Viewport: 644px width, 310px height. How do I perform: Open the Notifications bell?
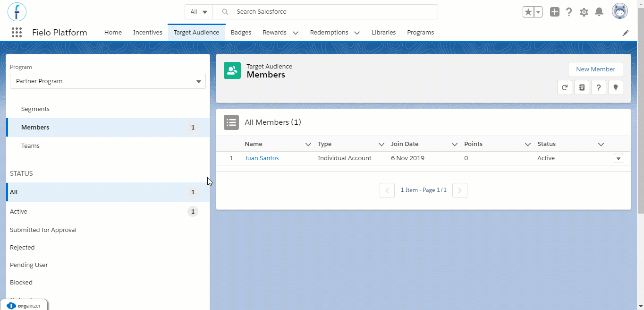point(599,12)
